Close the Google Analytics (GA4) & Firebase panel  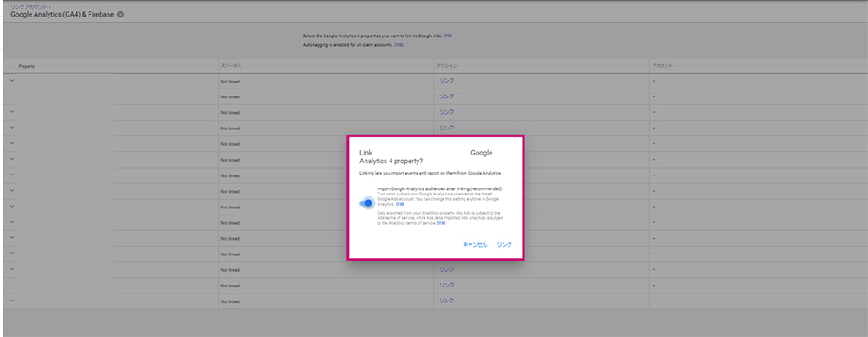tap(121, 15)
